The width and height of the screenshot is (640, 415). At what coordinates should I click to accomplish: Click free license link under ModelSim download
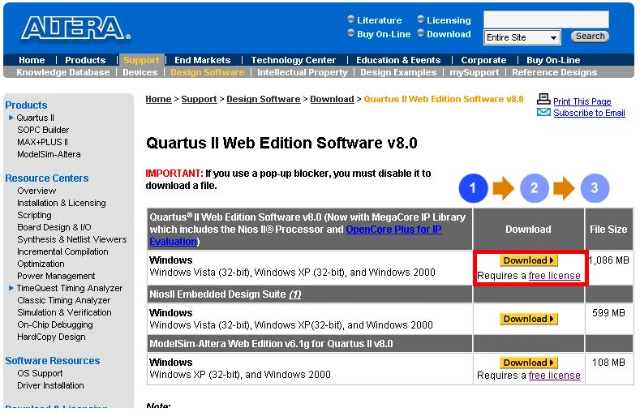pyautogui.click(x=554, y=375)
